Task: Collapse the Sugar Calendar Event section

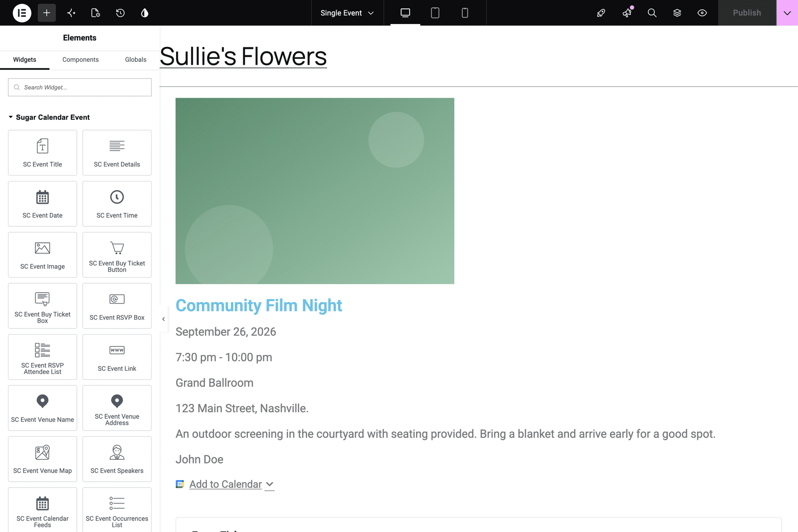Action: 49,117
